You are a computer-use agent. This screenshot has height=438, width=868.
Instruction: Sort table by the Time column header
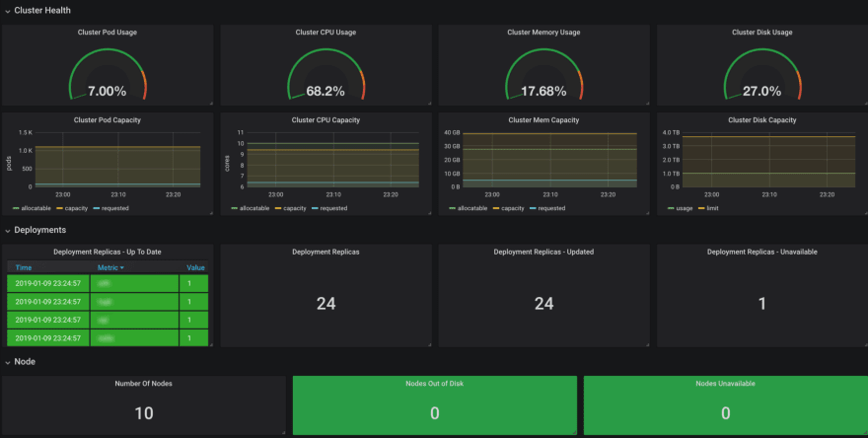pos(24,267)
